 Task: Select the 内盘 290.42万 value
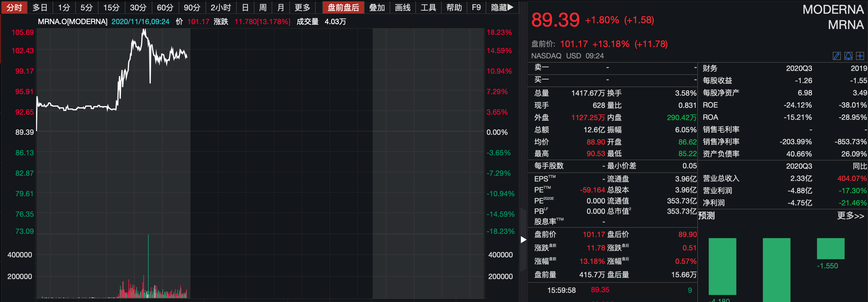click(x=682, y=117)
